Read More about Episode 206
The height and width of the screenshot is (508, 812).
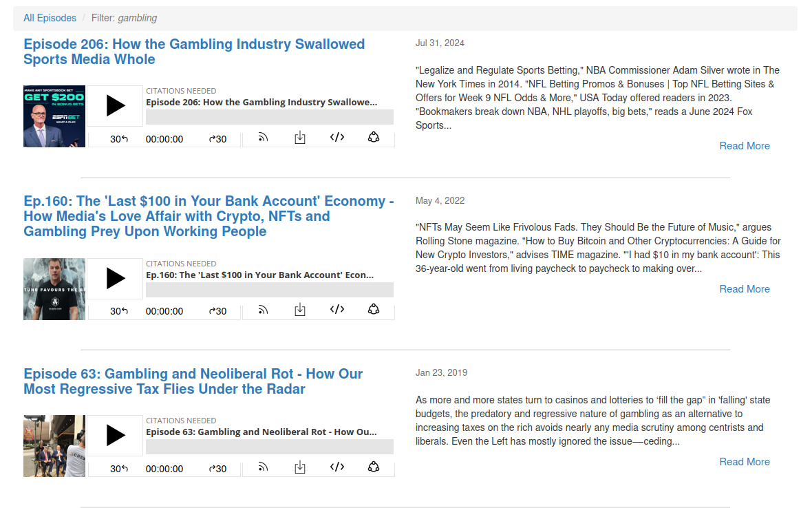(x=744, y=146)
